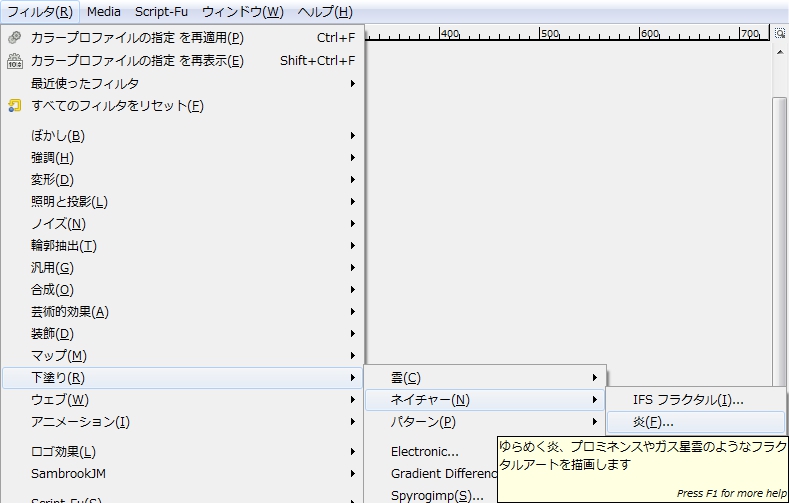789x503 pixels.
Task: Choose カラープロファイルの指定 を再表示(E)
Action: tap(182, 60)
